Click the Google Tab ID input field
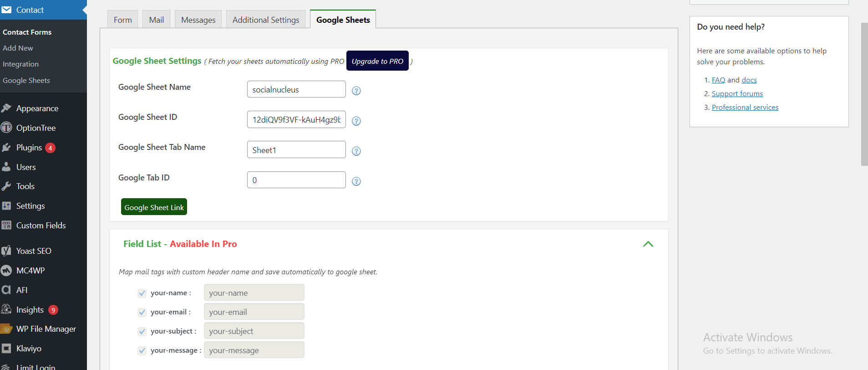The image size is (868, 370). [x=296, y=180]
